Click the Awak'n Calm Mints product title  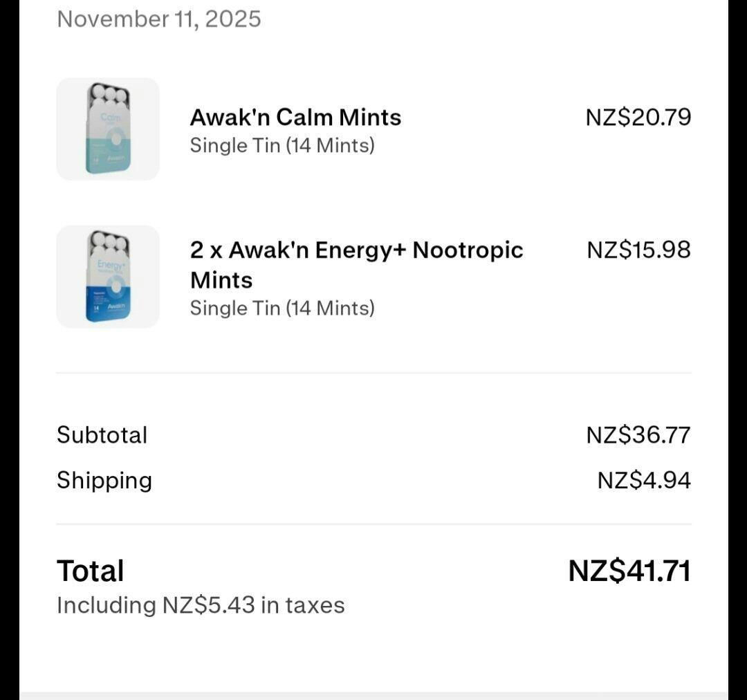(x=295, y=118)
